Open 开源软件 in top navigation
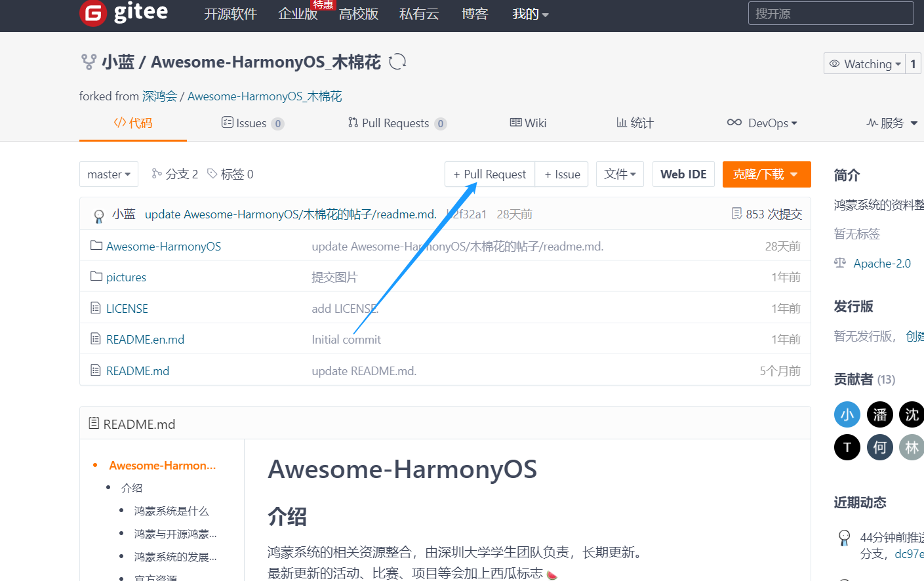Image resolution: width=924 pixels, height=581 pixels. click(230, 14)
